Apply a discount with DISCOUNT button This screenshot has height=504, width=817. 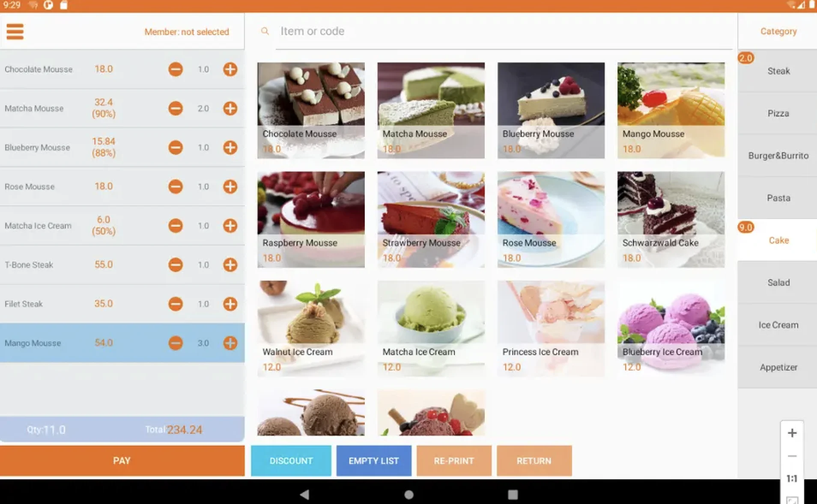291,461
